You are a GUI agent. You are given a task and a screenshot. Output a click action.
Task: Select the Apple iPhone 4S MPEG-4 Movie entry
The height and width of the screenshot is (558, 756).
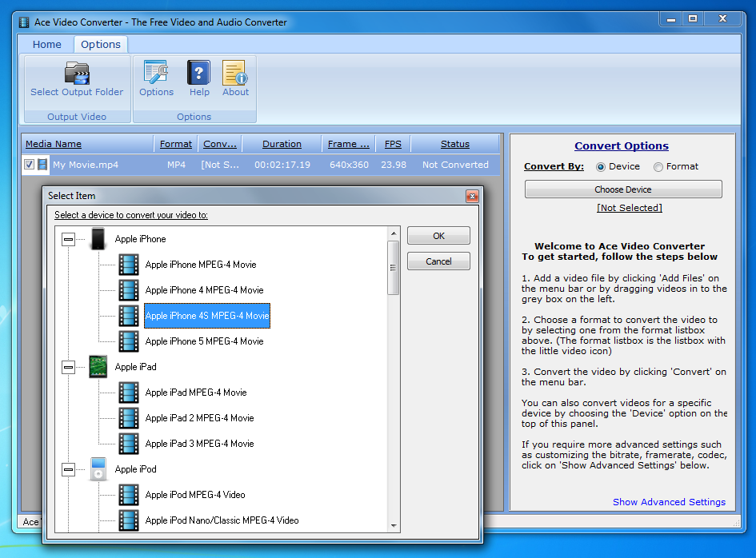[x=207, y=316]
